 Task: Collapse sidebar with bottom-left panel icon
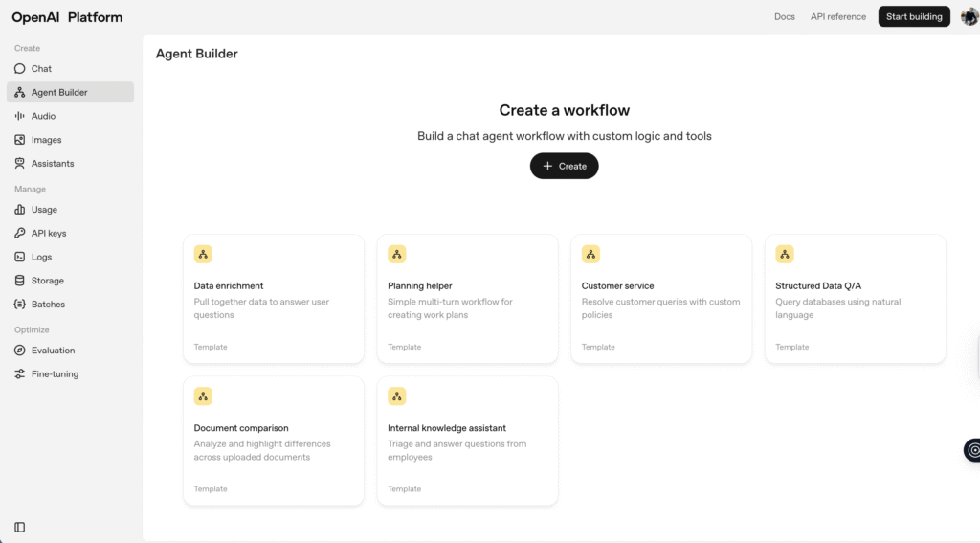click(20, 527)
